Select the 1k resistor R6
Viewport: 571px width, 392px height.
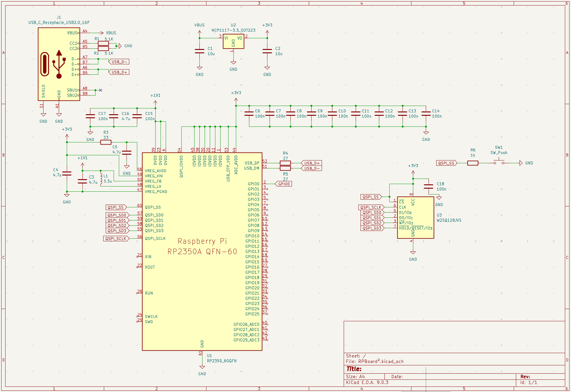[473, 163]
